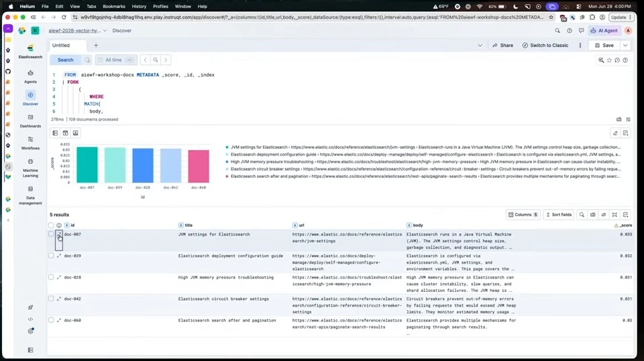Click into the ES|QL query editor line 1
This screenshot has width=644, height=361.
(x=140, y=74)
